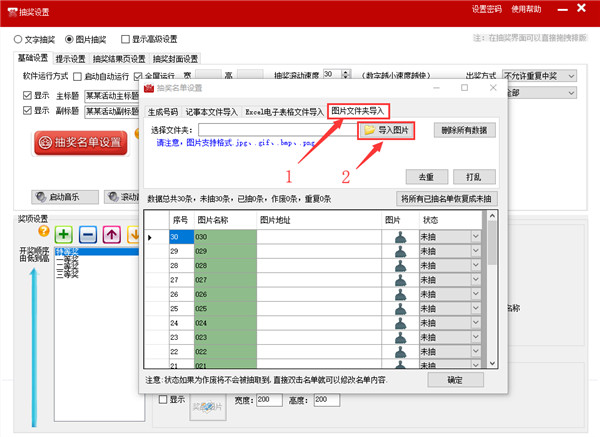The height and width of the screenshot is (437, 600).
Task: Click the blue minus remove prize button
Action: pos(88,234)
